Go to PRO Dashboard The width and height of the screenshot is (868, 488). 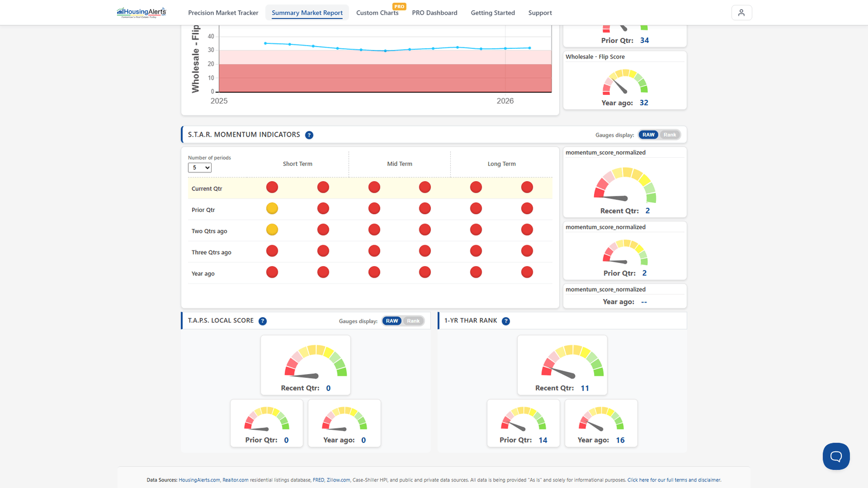click(x=435, y=13)
